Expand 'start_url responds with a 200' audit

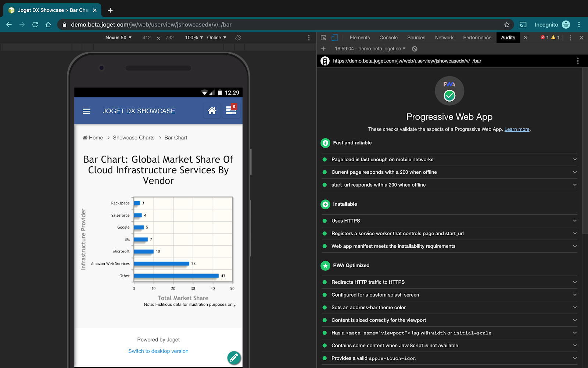point(449,185)
